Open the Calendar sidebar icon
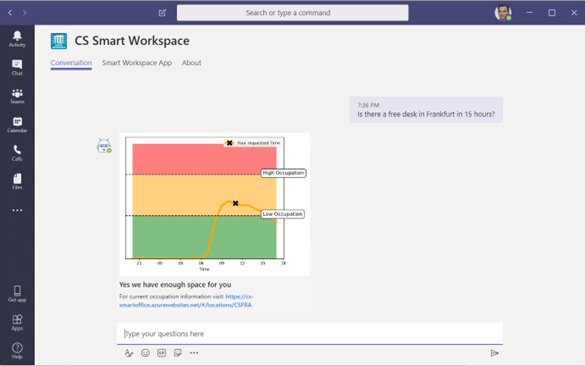 tap(17, 125)
